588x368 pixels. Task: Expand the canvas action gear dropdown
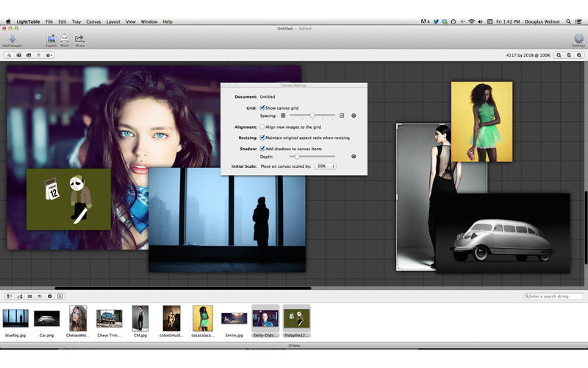click(49, 55)
